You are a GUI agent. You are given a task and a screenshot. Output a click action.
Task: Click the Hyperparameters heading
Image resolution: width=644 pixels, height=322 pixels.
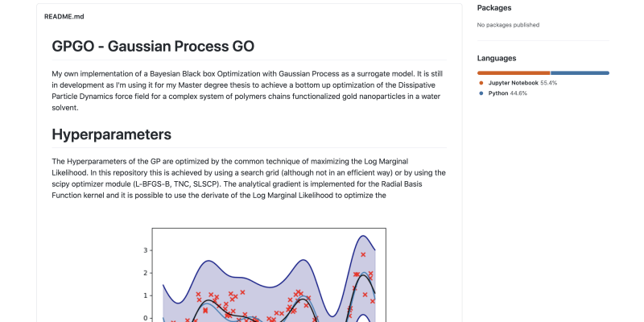(x=111, y=134)
